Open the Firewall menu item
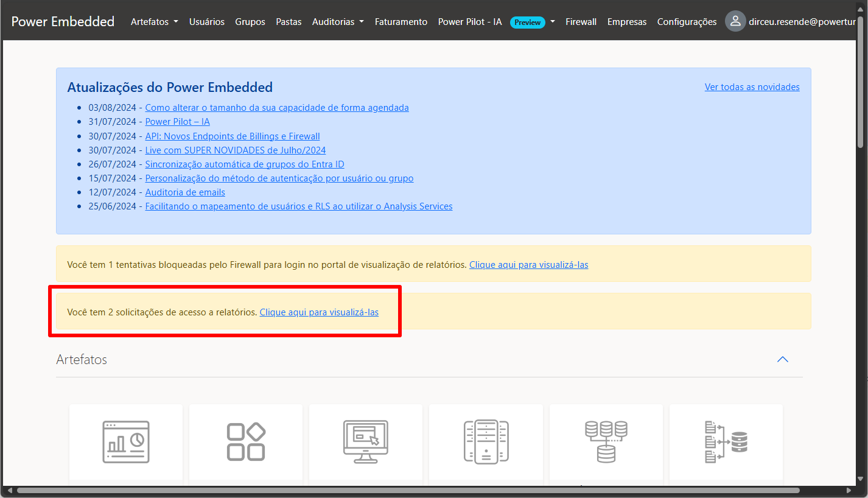The image size is (868, 498). 581,21
